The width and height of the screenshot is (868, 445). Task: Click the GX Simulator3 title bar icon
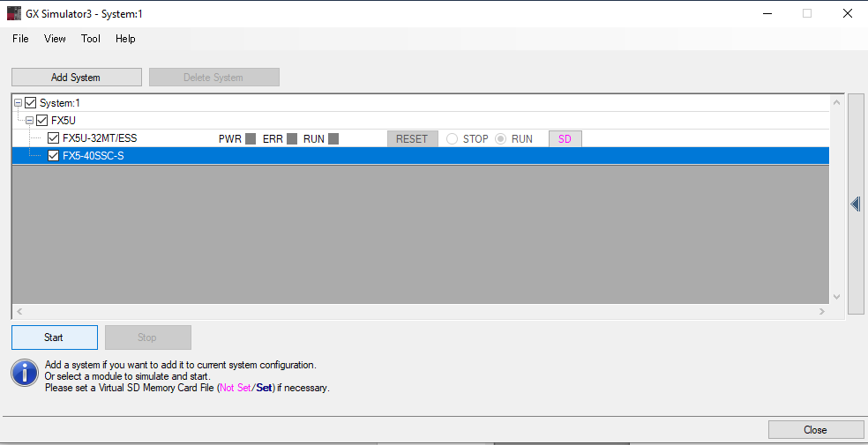14,13
